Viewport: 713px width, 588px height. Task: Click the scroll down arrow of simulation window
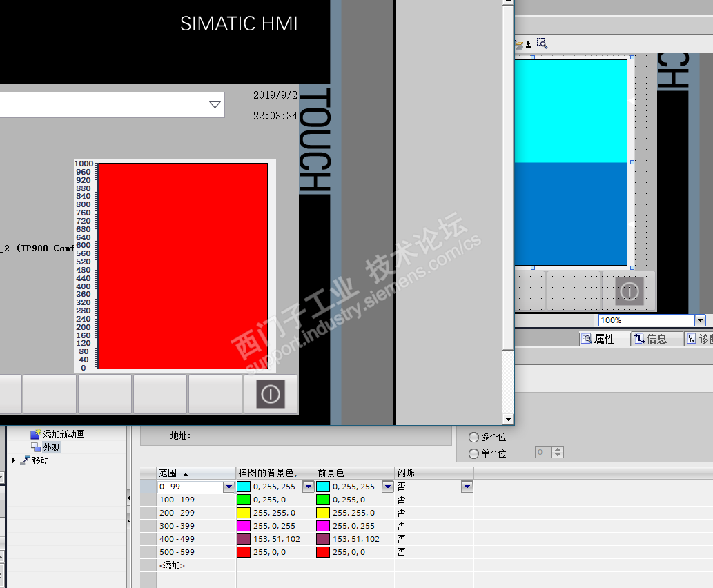508,420
